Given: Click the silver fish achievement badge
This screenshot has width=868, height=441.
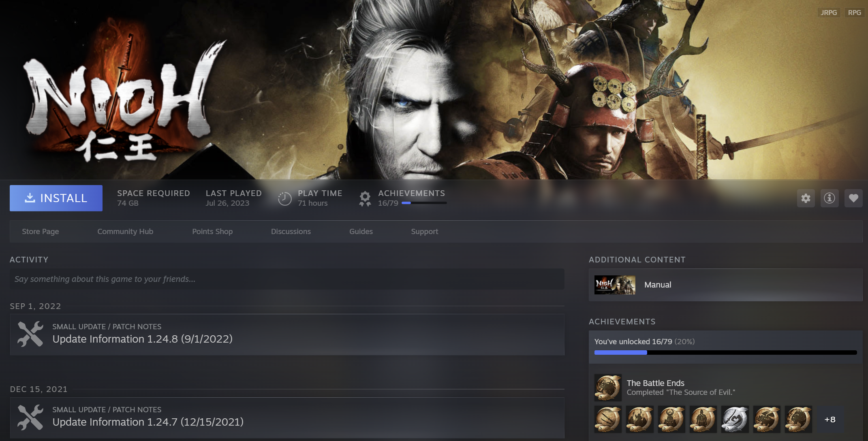Looking at the screenshot, I should (x=735, y=419).
